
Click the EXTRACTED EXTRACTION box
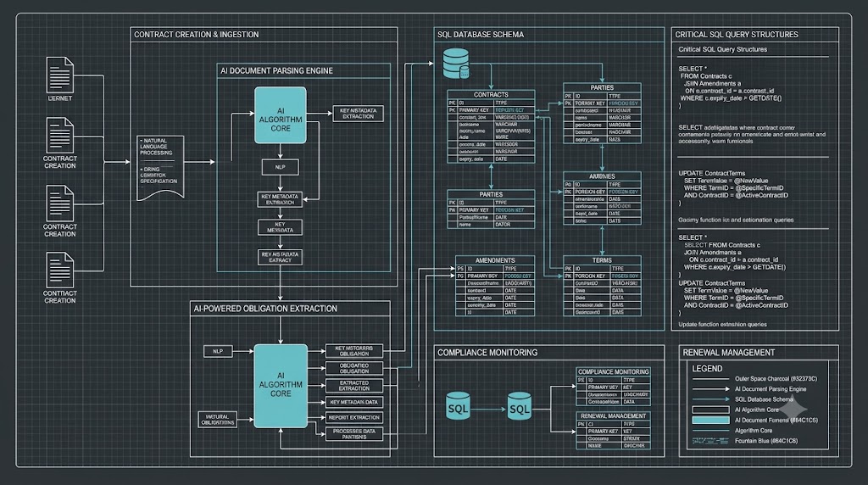tap(354, 385)
